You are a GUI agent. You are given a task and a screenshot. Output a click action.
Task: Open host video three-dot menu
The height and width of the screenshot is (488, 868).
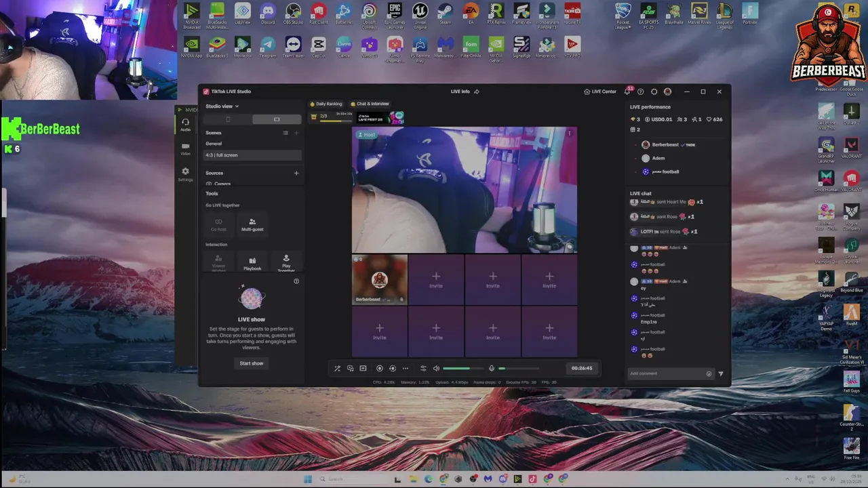click(569, 134)
